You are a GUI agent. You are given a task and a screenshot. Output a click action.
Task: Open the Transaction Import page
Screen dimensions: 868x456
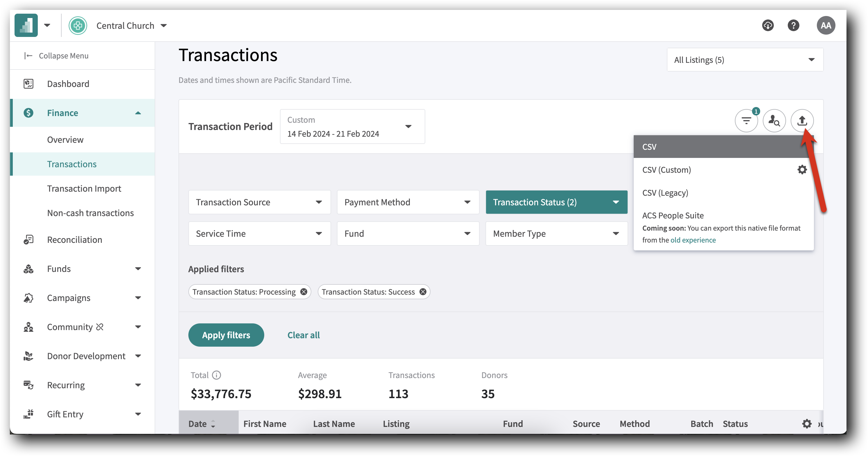click(x=84, y=188)
